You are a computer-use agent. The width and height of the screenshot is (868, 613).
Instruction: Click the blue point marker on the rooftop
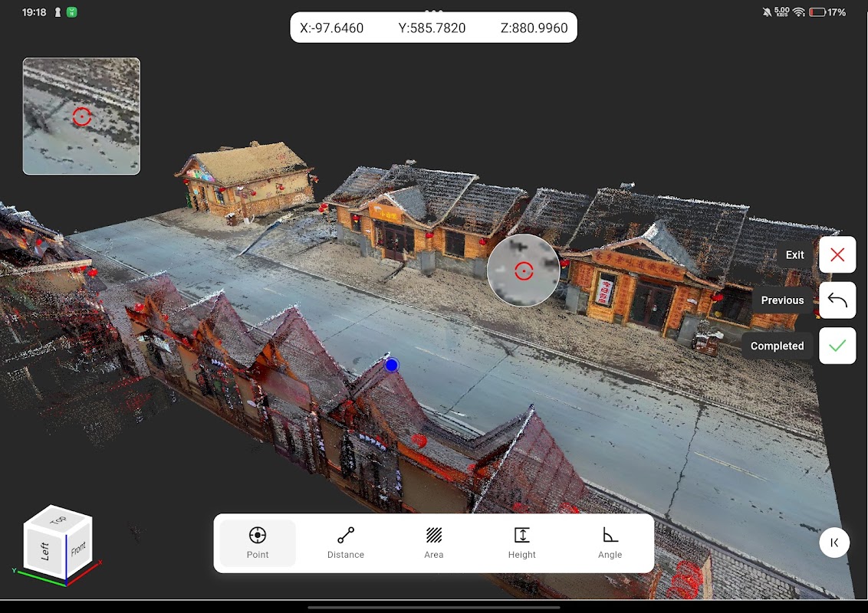point(392,366)
